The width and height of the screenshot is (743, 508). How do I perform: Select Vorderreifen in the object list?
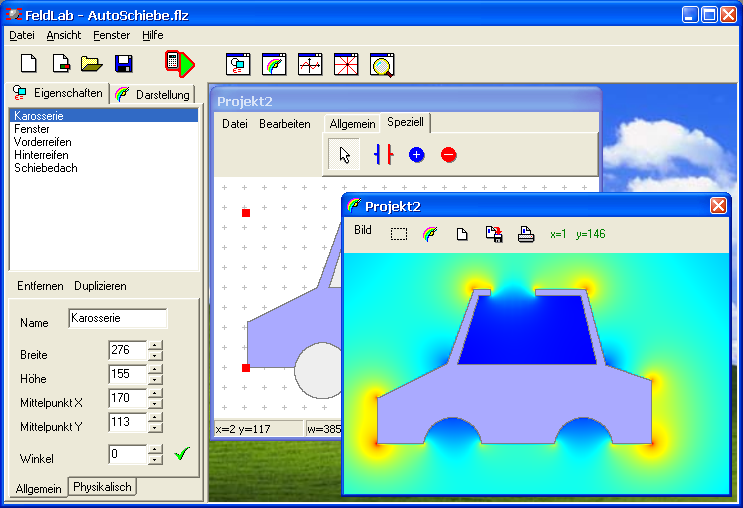104,142
